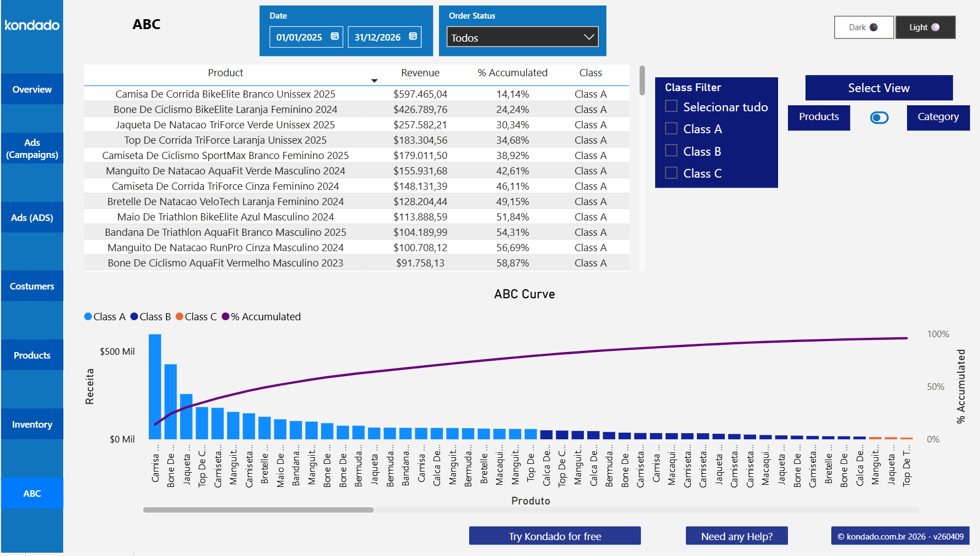Image resolution: width=980 pixels, height=556 pixels.
Task: Enable the Class C filter checkbox
Action: coord(671,172)
